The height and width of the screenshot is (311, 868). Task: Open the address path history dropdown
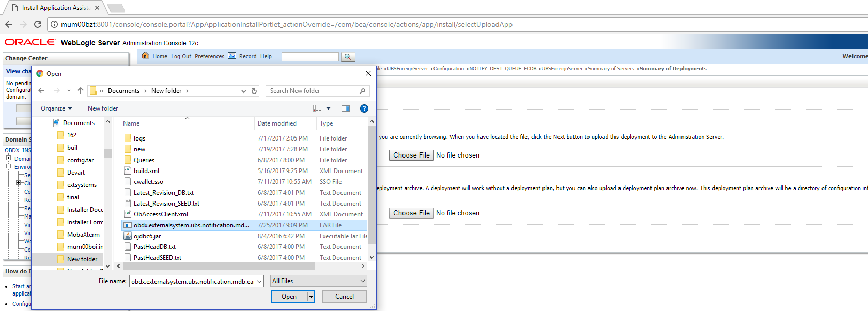pos(244,91)
